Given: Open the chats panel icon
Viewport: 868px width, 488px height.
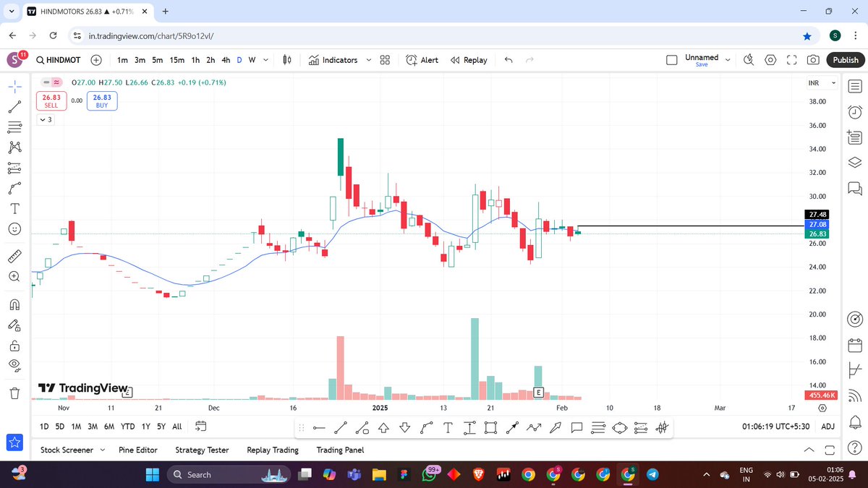Looking at the screenshot, I should pos(854,189).
